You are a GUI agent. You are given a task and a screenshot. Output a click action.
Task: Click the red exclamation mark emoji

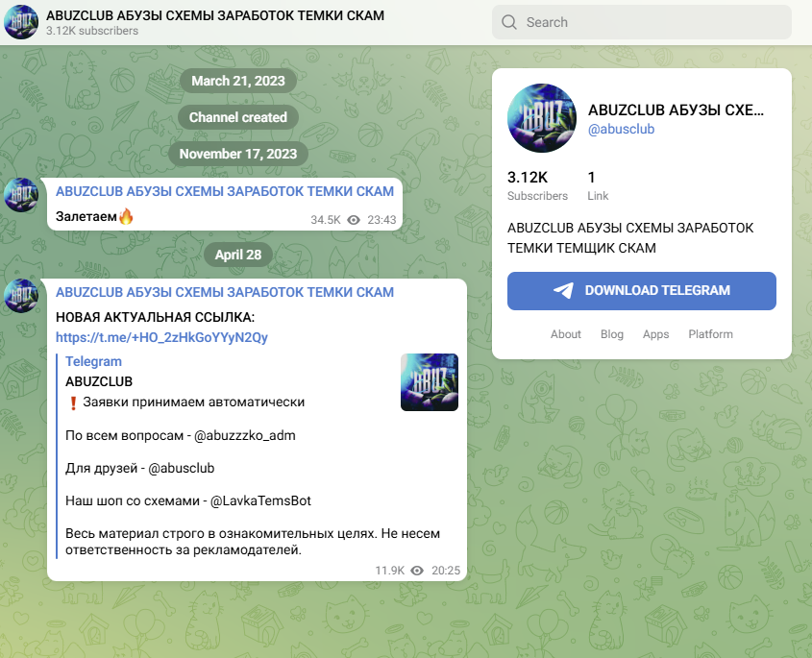click(x=73, y=402)
